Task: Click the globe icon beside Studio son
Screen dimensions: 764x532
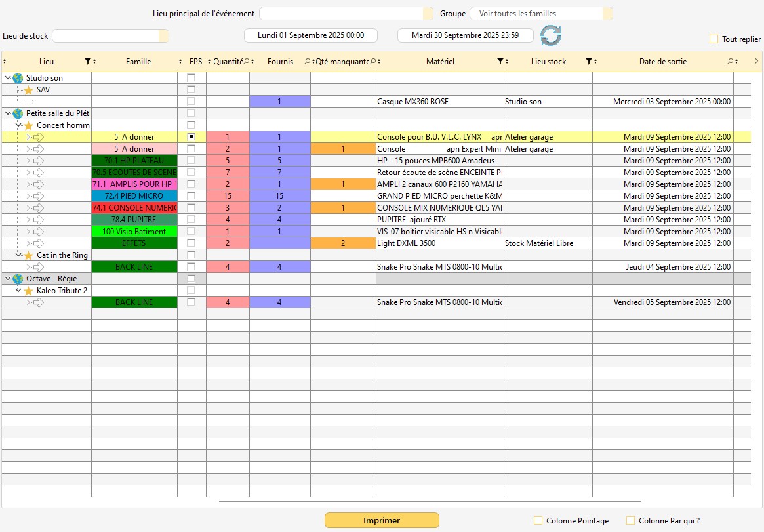Action: (18, 78)
